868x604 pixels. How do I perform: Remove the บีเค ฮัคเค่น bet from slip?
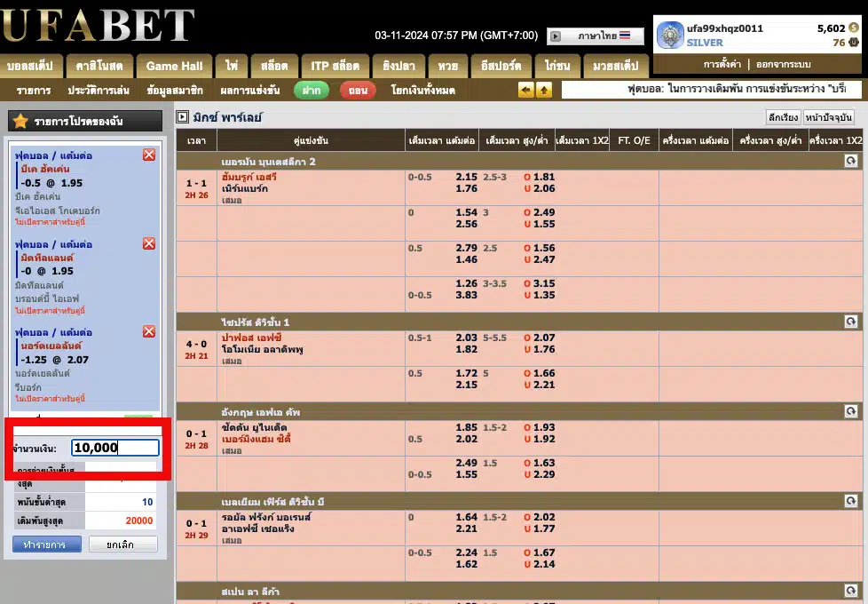[x=149, y=155]
